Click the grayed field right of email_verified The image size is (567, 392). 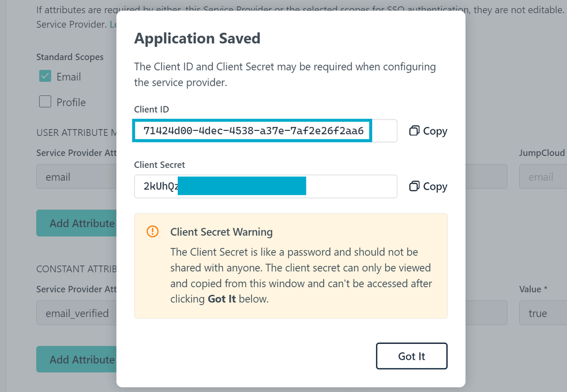482,313
